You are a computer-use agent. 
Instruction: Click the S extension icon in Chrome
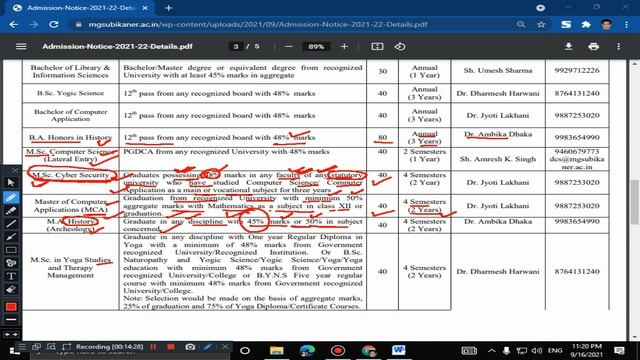[566, 24]
